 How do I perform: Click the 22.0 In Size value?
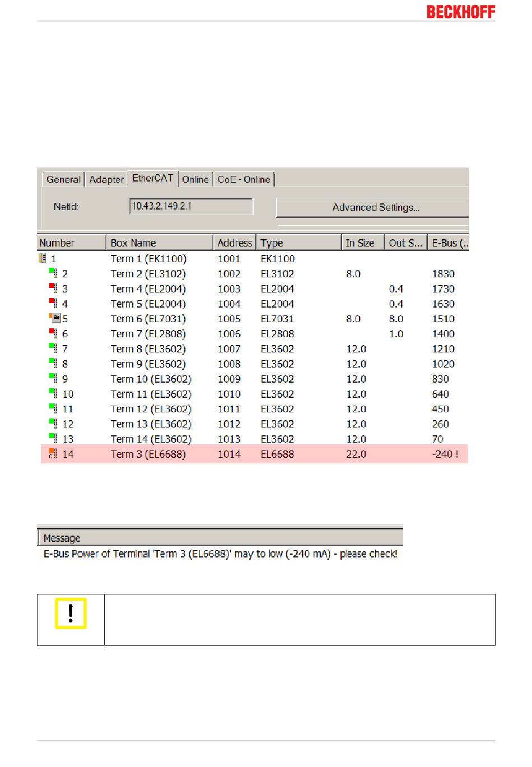pyautogui.click(x=356, y=454)
